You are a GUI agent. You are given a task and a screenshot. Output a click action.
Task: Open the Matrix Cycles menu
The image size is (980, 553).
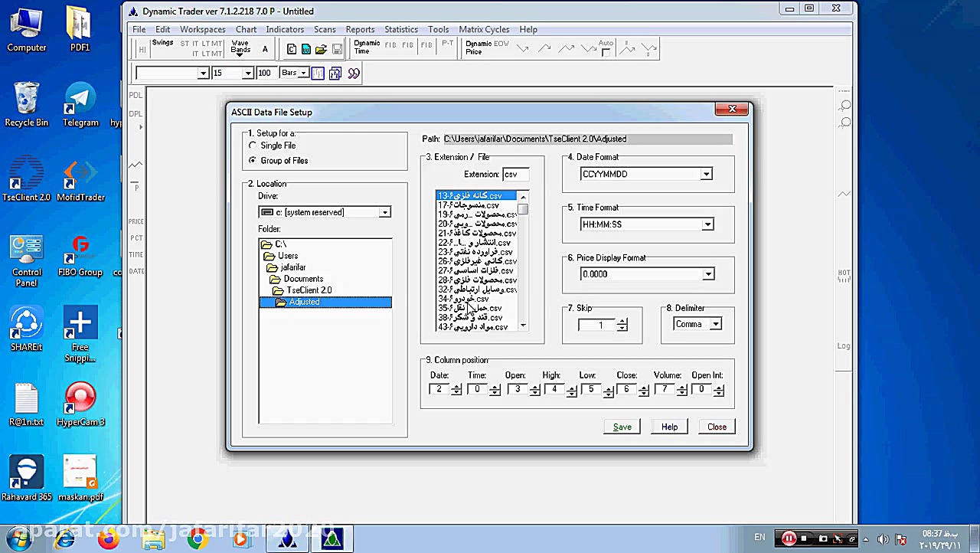[484, 29]
